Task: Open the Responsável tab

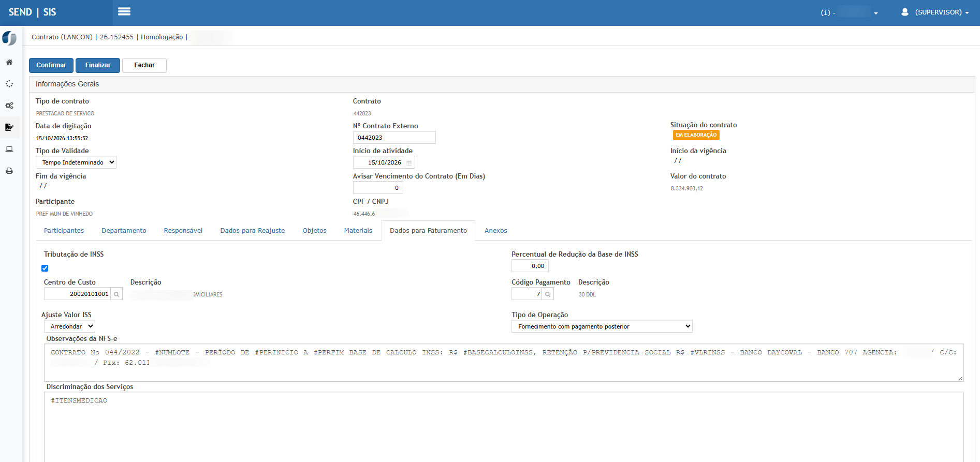Action: point(183,231)
